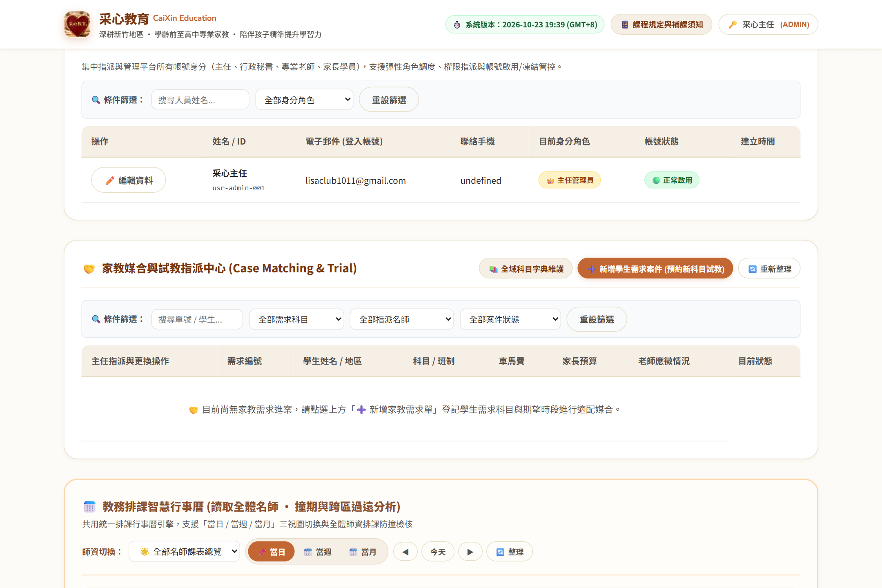Screen dimensions: 882x588
Task: Click the refresh icon beside 重新整理
Action: coord(752,269)
